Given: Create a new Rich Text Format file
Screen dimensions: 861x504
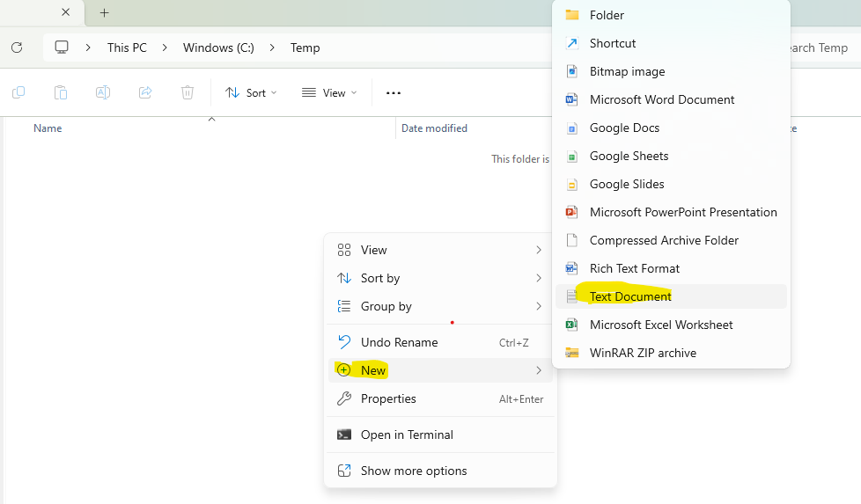Looking at the screenshot, I should coord(671,268).
